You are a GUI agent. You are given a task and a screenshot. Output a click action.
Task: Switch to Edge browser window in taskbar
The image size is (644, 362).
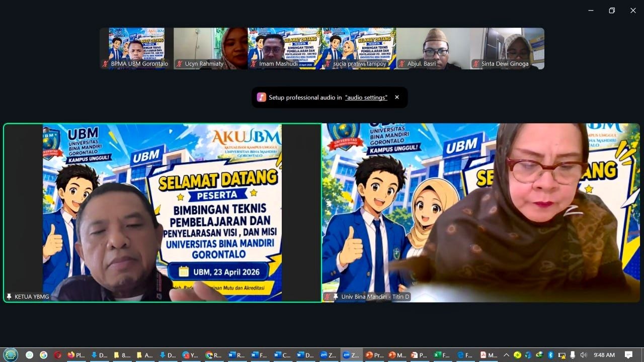465,355
